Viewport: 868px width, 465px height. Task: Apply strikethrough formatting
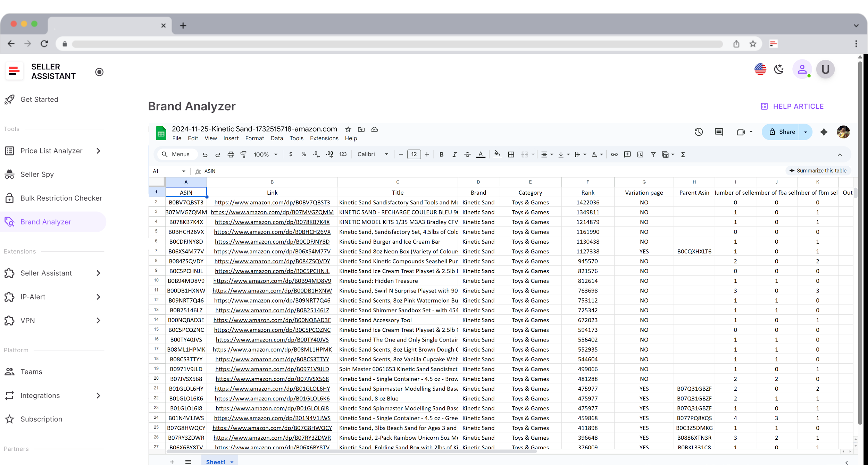tap(467, 154)
